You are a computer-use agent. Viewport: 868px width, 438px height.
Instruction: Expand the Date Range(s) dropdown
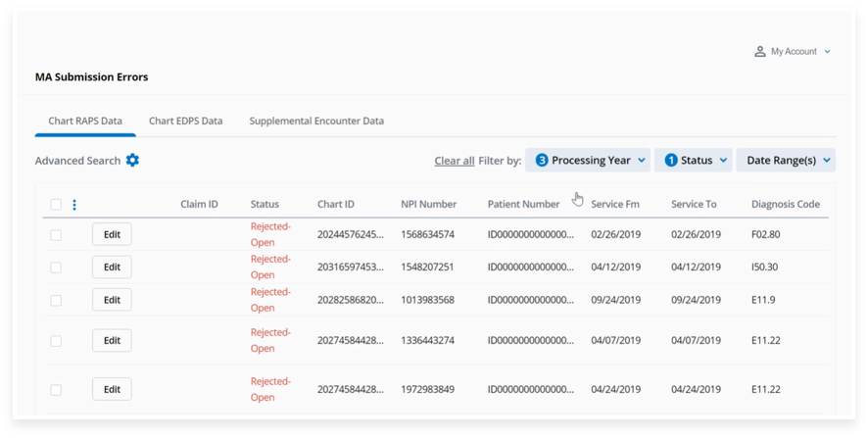pyautogui.click(x=827, y=161)
